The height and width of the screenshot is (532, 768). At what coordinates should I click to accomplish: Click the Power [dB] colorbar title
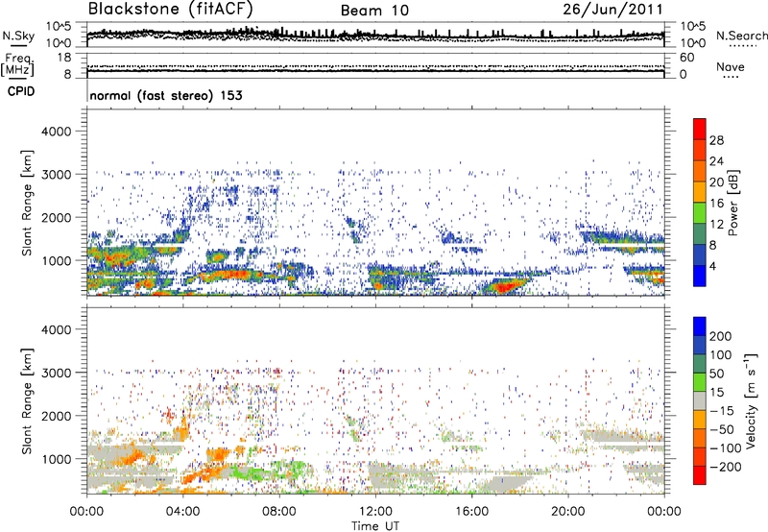[x=732, y=203]
